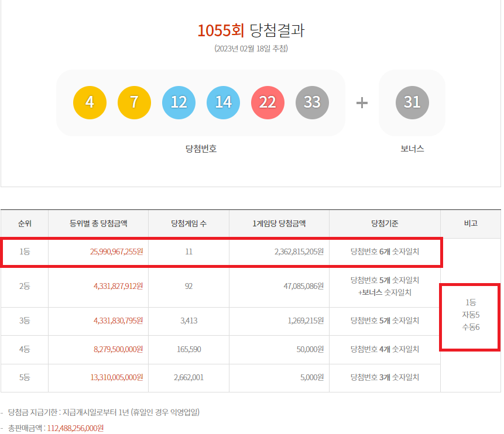Click the total prize 8,279,500,000원
Screen dimensions: 504x434
[118, 349]
